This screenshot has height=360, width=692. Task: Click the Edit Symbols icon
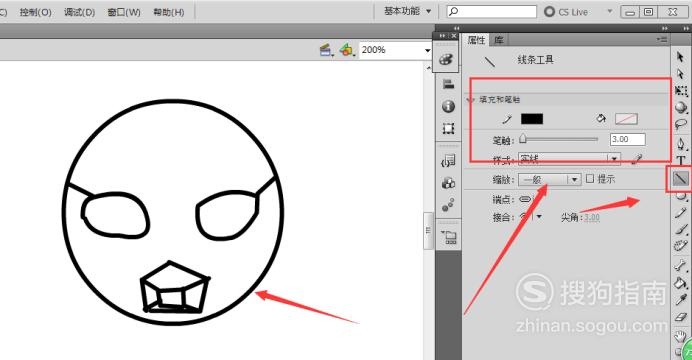346,50
